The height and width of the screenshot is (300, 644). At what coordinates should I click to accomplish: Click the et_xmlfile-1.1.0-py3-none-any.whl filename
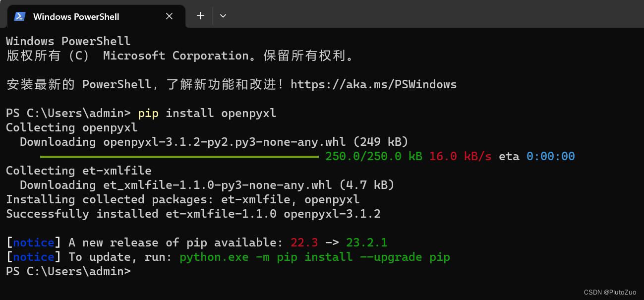tap(218, 185)
